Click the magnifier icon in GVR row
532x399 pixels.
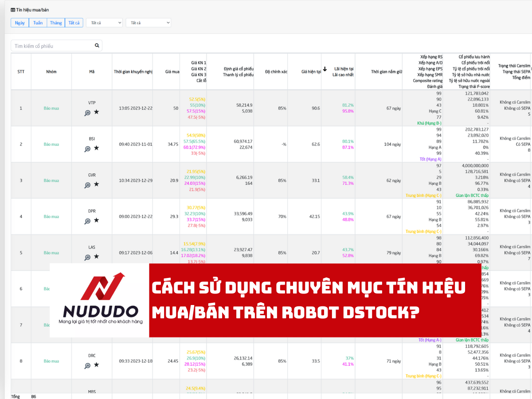coord(87,185)
